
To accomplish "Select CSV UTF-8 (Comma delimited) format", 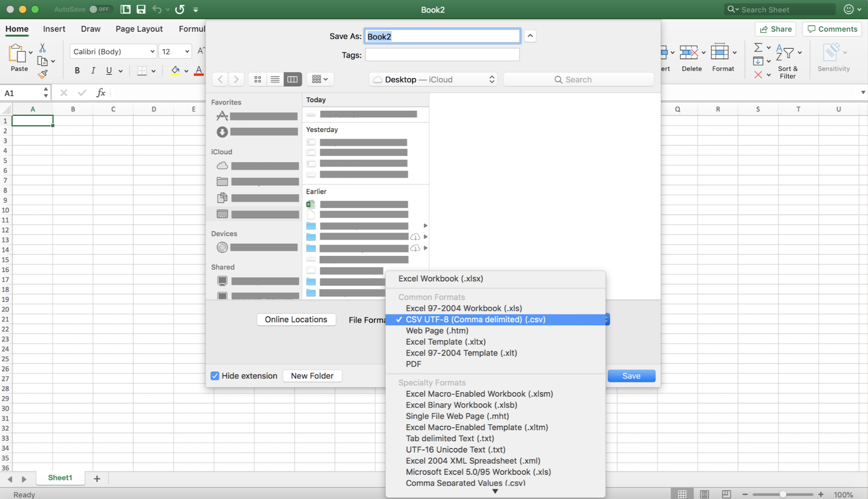I will click(495, 319).
